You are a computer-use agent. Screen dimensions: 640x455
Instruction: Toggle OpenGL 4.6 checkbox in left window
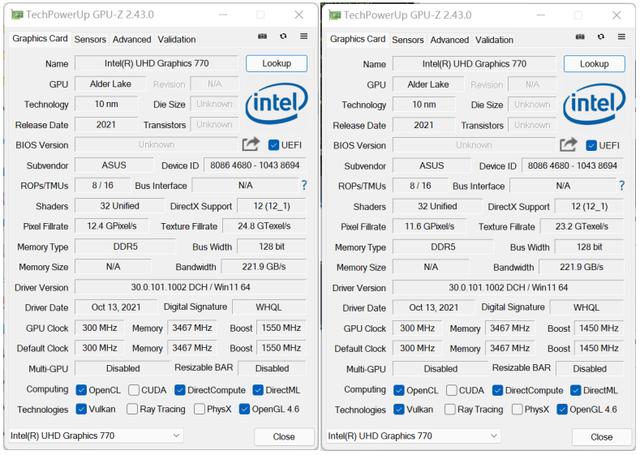(x=244, y=409)
